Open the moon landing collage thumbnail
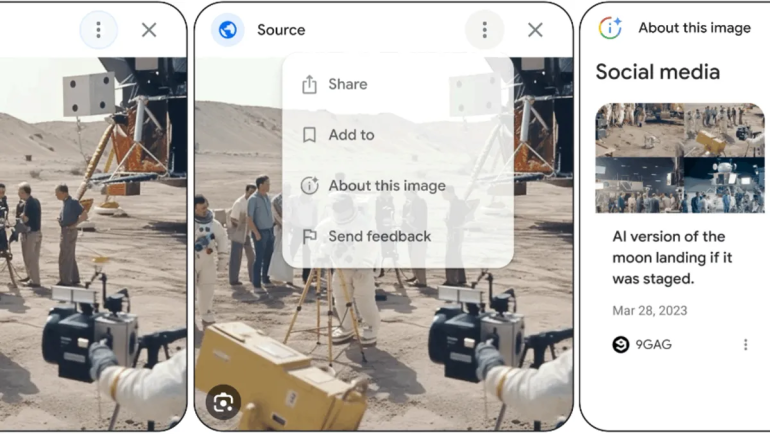This screenshot has height=434, width=770. (x=680, y=158)
